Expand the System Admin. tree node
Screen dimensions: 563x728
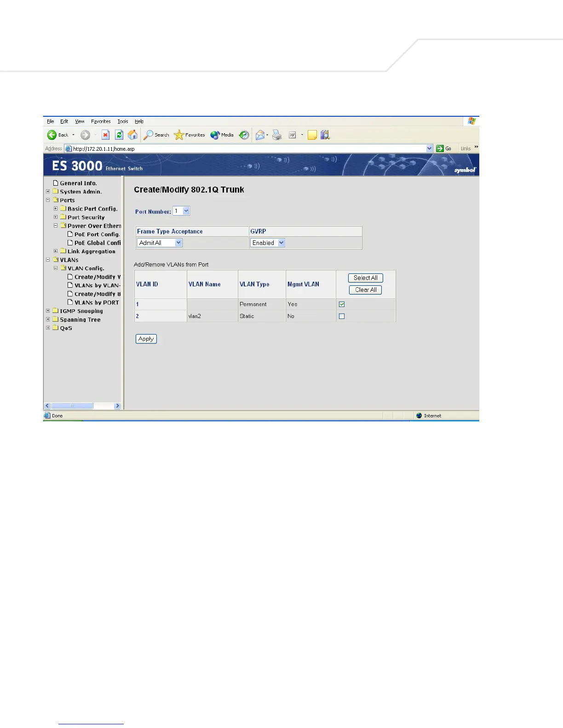[48, 191]
